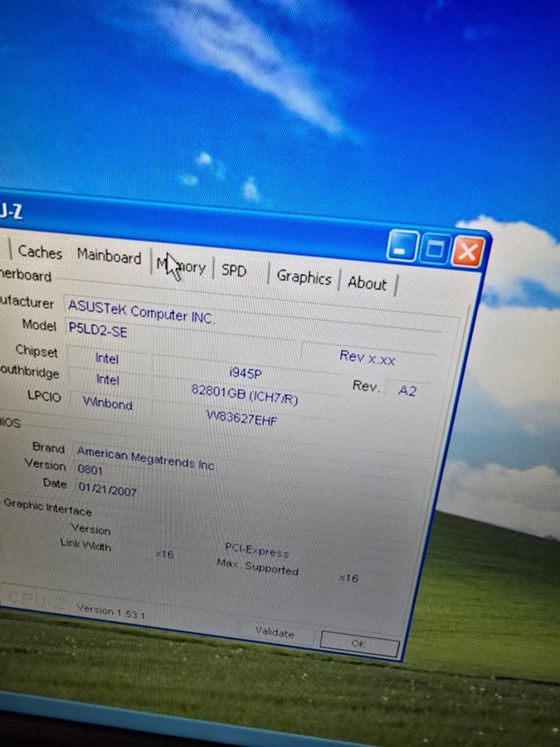This screenshot has height=747, width=560.
Task: Click the chipset value i945P
Action: [246, 373]
